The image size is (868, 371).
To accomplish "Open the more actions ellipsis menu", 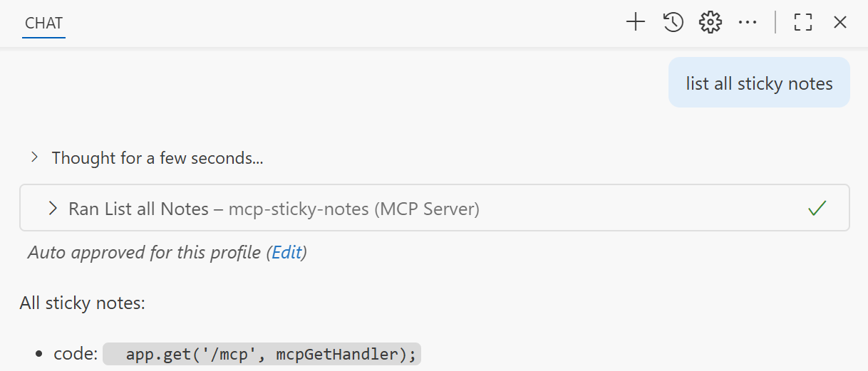I will [748, 23].
